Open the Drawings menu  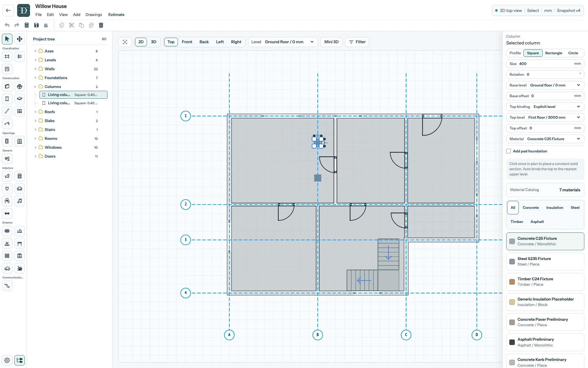[94, 15]
